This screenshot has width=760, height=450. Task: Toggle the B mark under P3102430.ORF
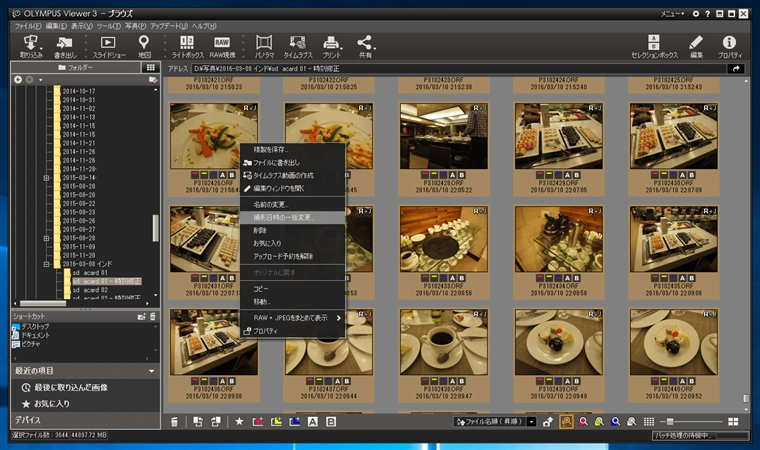(692, 175)
